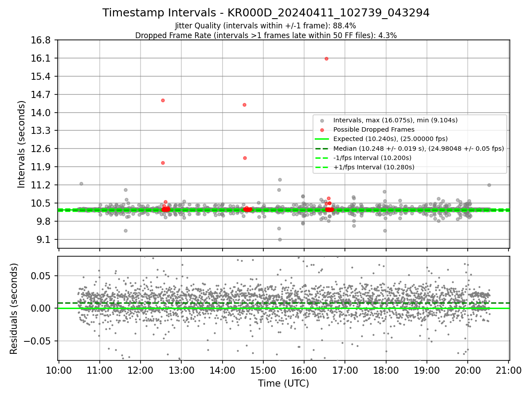Click the lowest gray point at 9.1s near 15:25
This screenshot has width=532, height=399.
pos(280,239)
